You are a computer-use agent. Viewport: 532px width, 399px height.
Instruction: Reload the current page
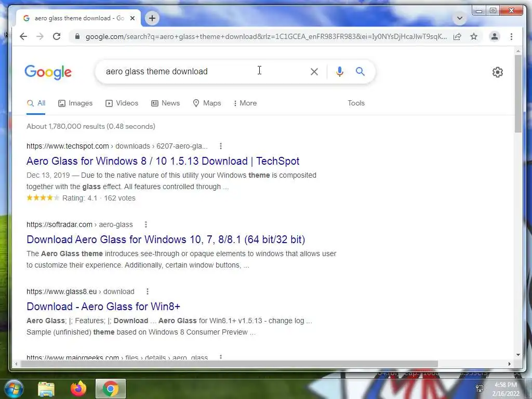click(x=57, y=36)
